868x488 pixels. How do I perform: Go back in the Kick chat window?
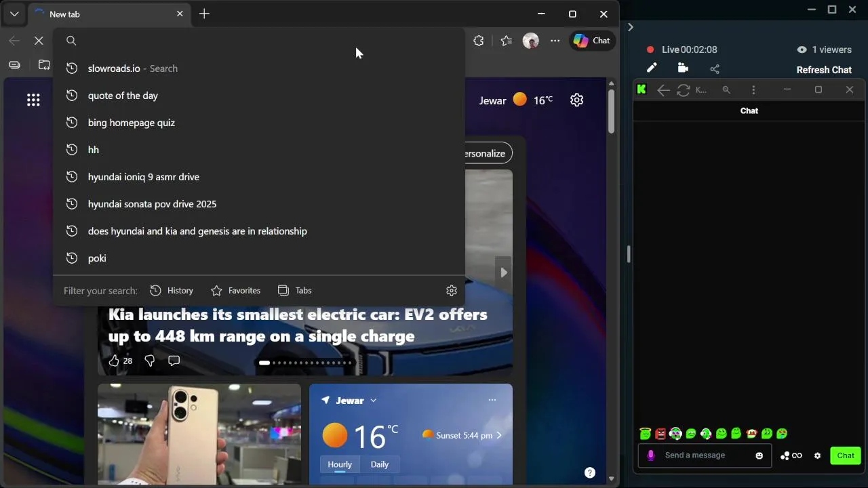(x=663, y=89)
